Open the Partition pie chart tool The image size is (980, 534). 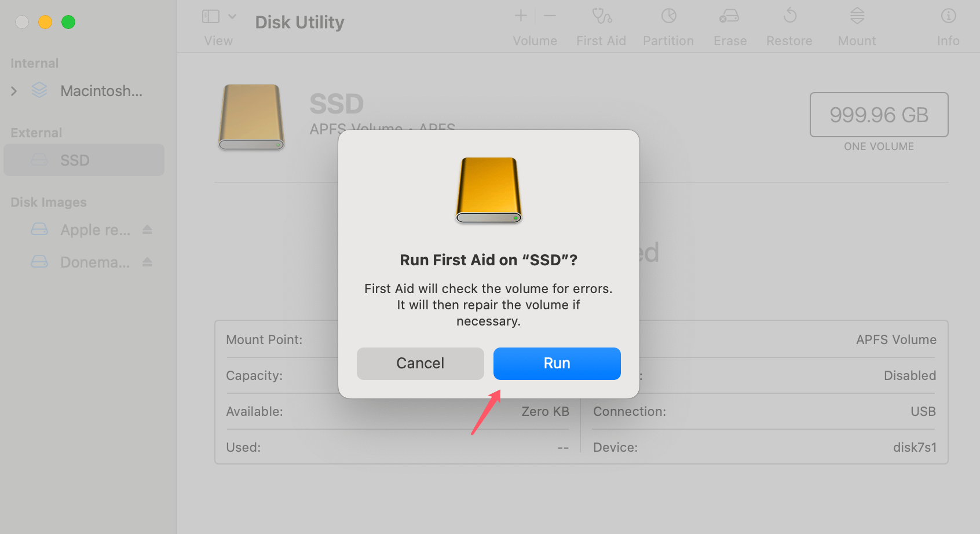pos(668,16)
